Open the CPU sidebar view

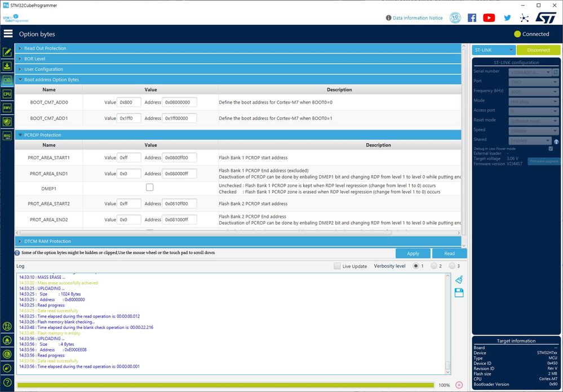7,94
